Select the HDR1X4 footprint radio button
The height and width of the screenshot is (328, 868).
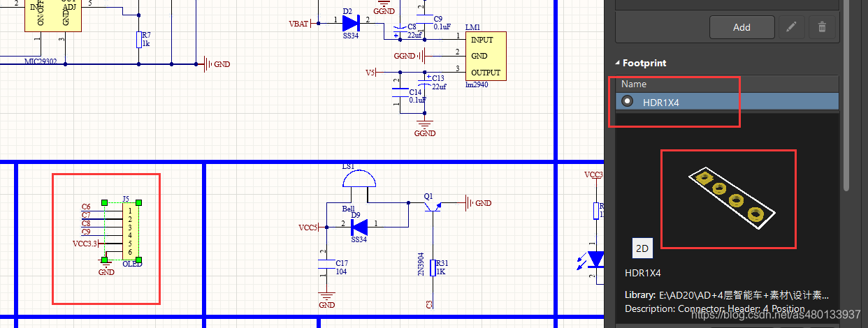point(628,102)
